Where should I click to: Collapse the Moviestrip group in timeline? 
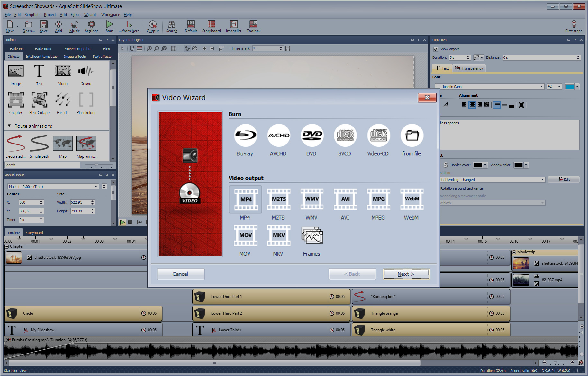click(514, 252)
